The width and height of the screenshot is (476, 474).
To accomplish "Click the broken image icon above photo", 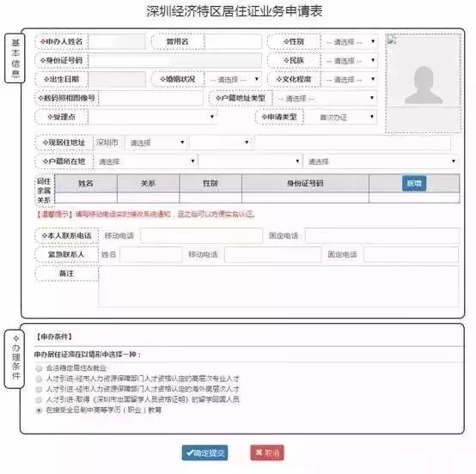I will pyautogui.click(x=392, y=39).
